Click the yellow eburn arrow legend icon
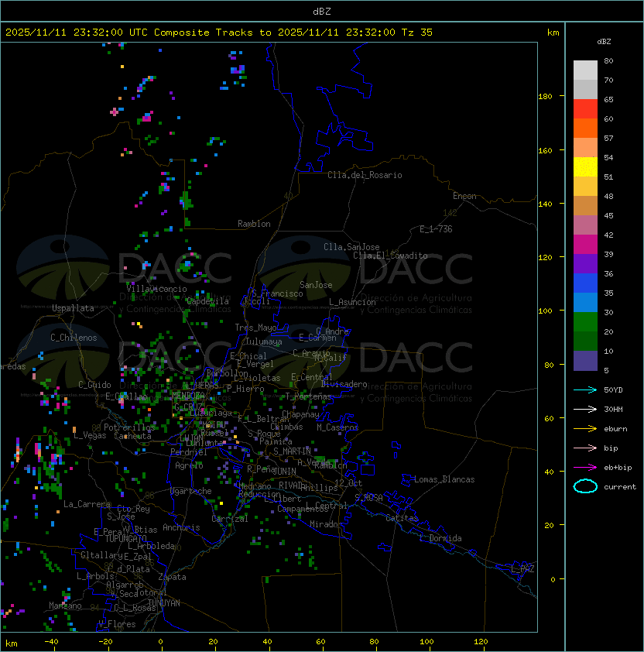 click(585, 429)
